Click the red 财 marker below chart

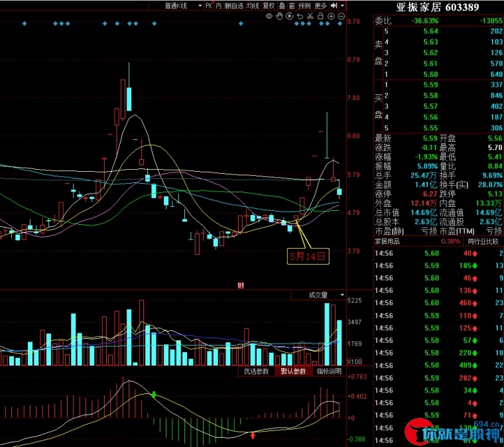click(241, 285)
